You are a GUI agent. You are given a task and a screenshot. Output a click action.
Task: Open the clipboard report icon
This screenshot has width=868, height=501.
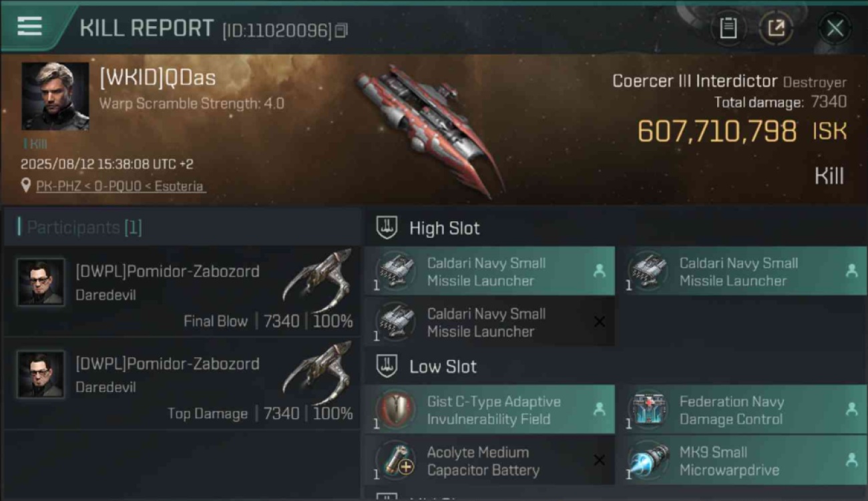(x=728, y=28)
